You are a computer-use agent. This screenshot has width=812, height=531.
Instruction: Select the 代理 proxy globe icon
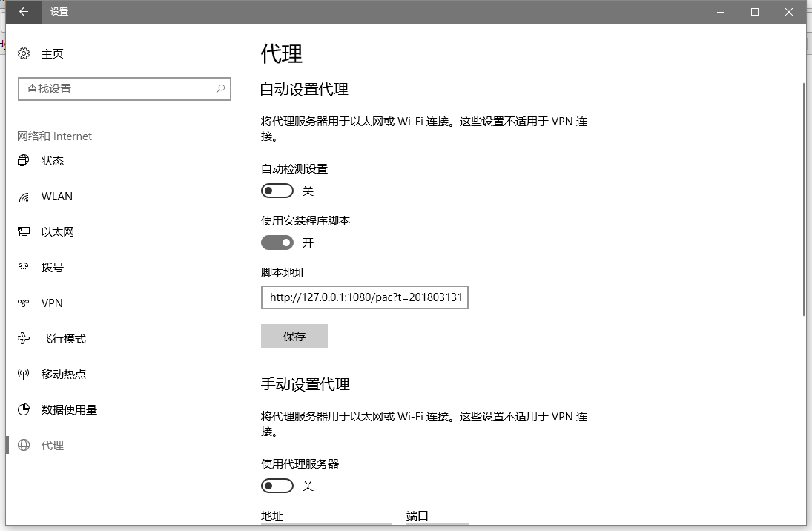click(x=23, y=445)
